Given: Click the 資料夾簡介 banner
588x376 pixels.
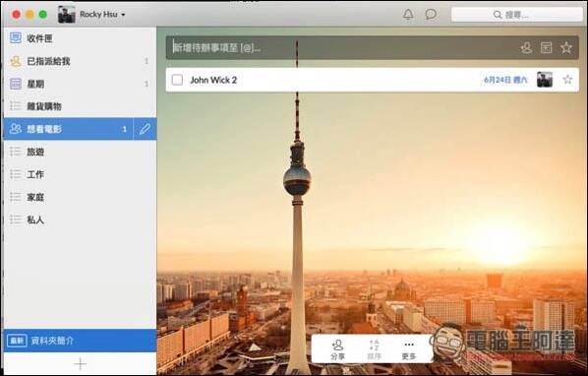Looking at the screenshot, I should 80,341.
